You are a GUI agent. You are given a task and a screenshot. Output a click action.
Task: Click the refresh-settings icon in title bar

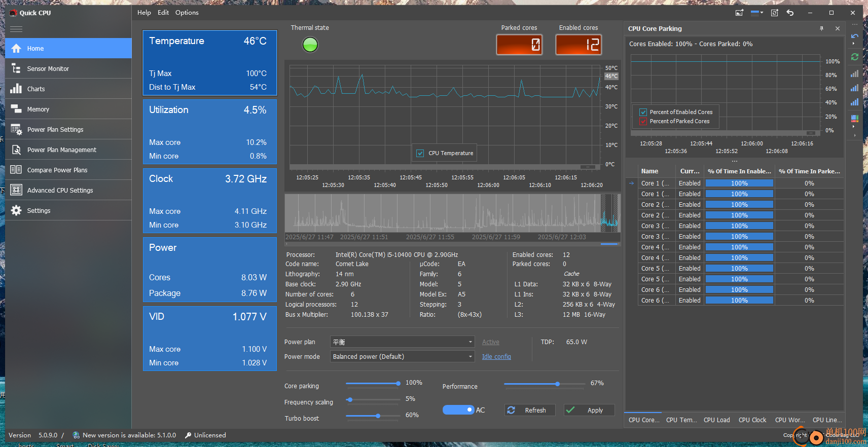[774, 13]
